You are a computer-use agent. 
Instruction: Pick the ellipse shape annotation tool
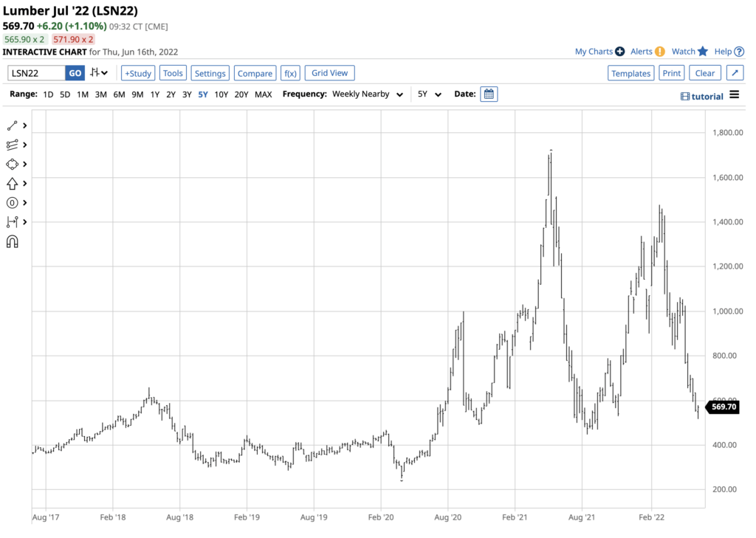click(x=12, y=164)
